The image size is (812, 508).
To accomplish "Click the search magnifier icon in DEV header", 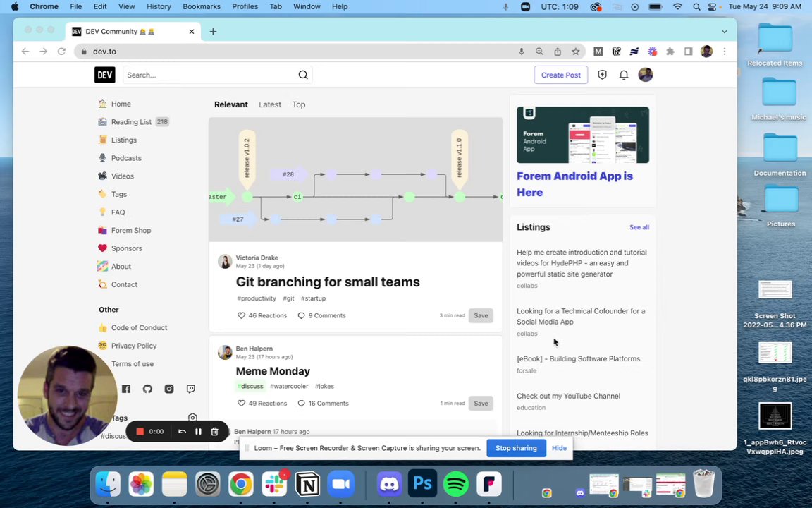I will [x=303, y=75].
